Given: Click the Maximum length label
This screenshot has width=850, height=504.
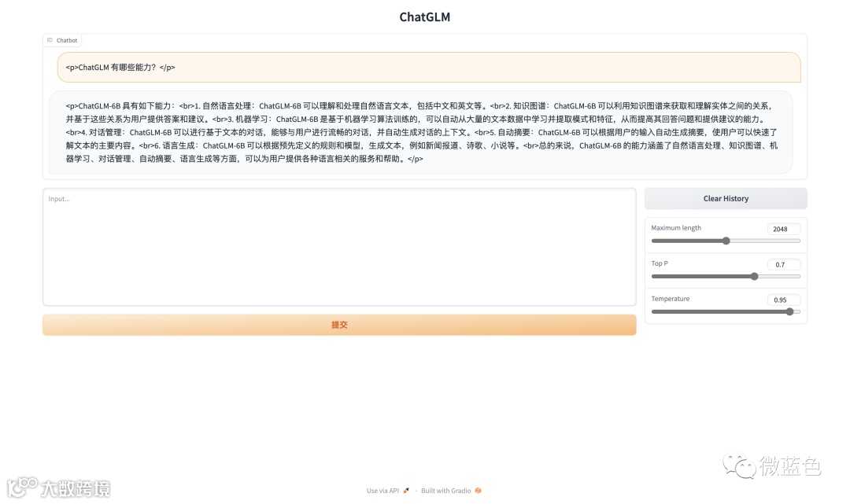Looking at the screenshot, I should [676, 228].
